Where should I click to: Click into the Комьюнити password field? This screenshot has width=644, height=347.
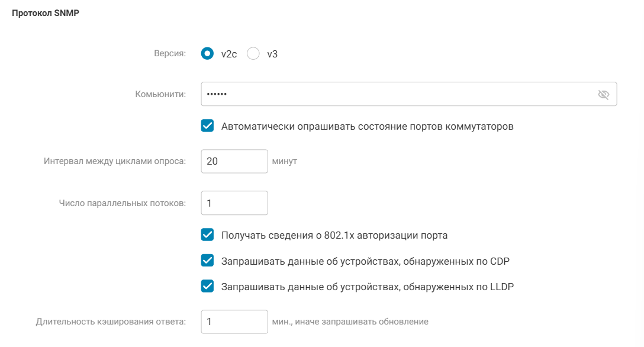[x=397, y=94]
